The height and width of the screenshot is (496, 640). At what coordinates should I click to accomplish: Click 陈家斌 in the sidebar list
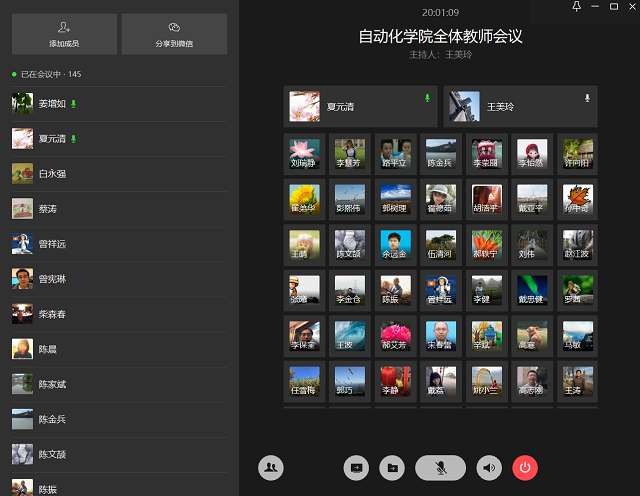[52, 384]
